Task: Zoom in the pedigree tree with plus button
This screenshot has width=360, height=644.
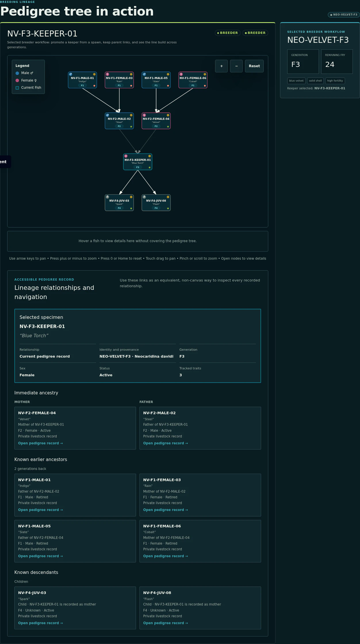Action: click(221, 66)
